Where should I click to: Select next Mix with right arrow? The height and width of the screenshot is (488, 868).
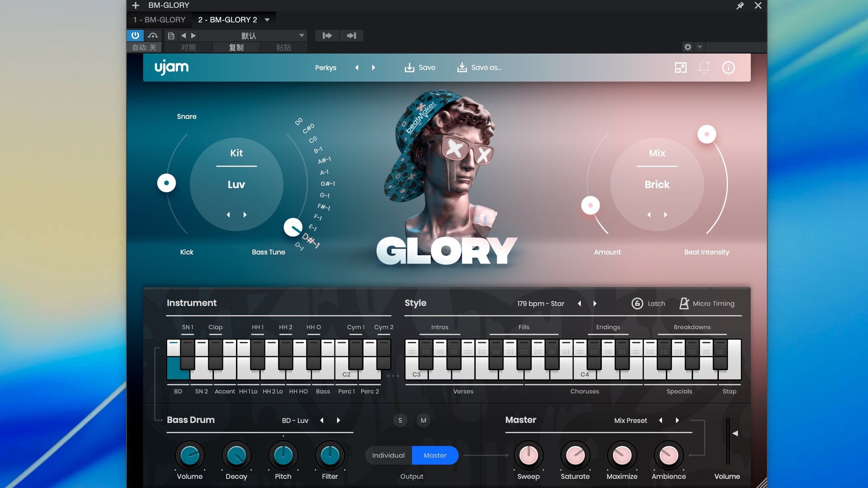click(665, 215)
